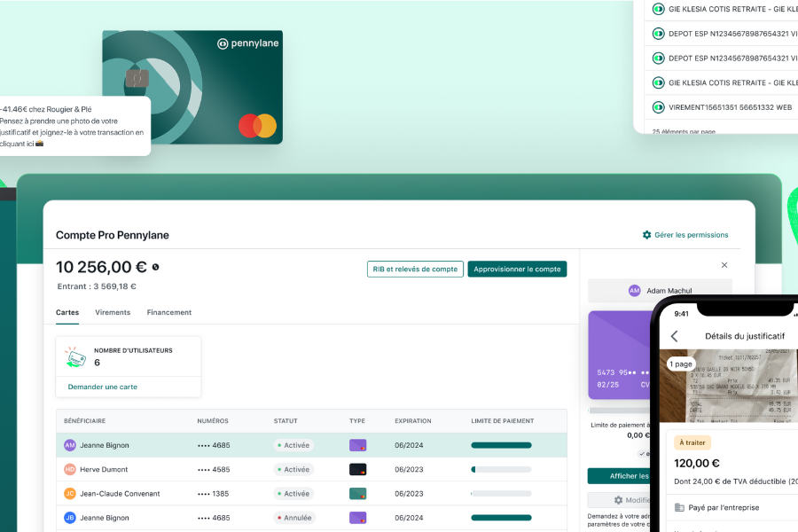Tap the back chevron in Détails du justificatif
Viewport: 798px width, 532px height.
(x=675, y=336)
